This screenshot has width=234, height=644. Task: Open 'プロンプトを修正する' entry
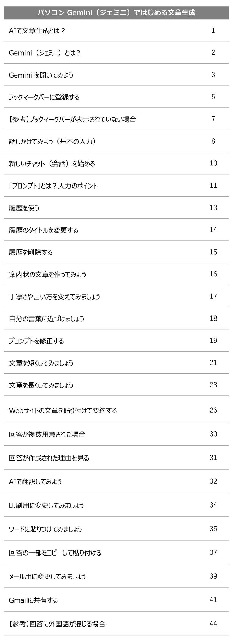pos(36,341)
